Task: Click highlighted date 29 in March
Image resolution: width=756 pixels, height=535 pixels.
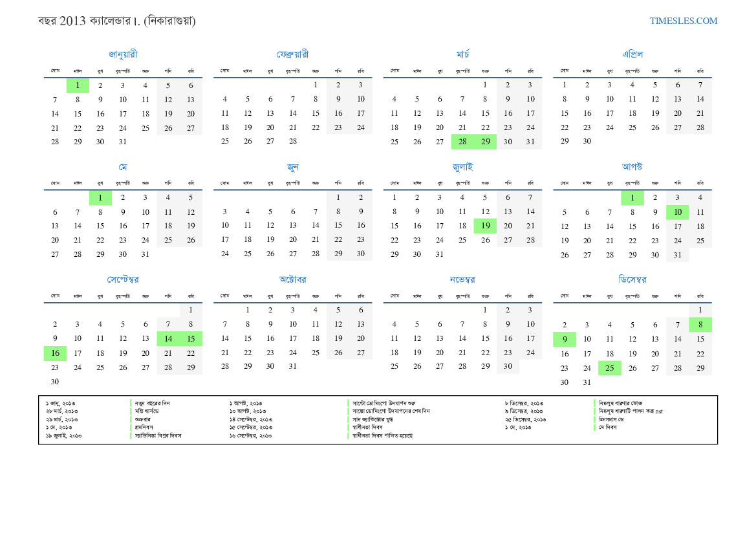Action: [x=486, y=141]
